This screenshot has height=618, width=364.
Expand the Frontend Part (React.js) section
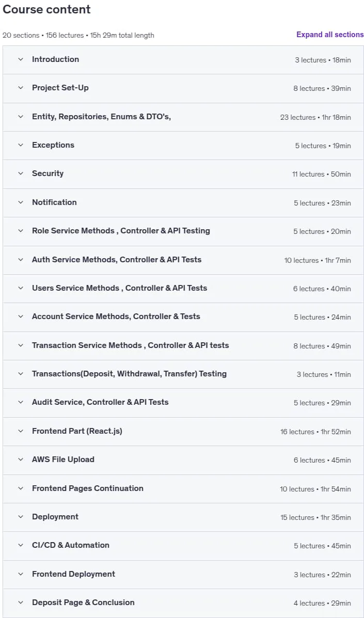(183, 431)
